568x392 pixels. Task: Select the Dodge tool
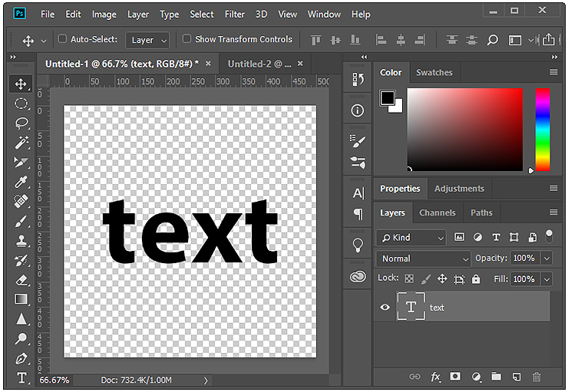(21, 339)
